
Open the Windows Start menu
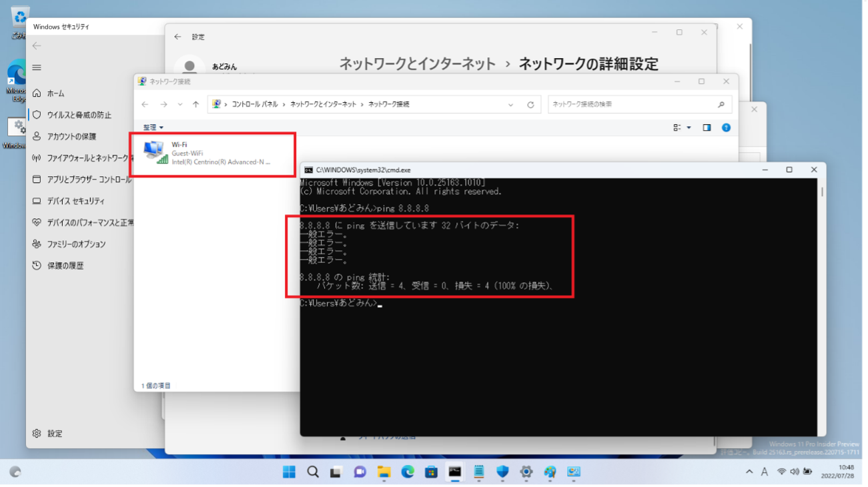(x=289, y=472)
